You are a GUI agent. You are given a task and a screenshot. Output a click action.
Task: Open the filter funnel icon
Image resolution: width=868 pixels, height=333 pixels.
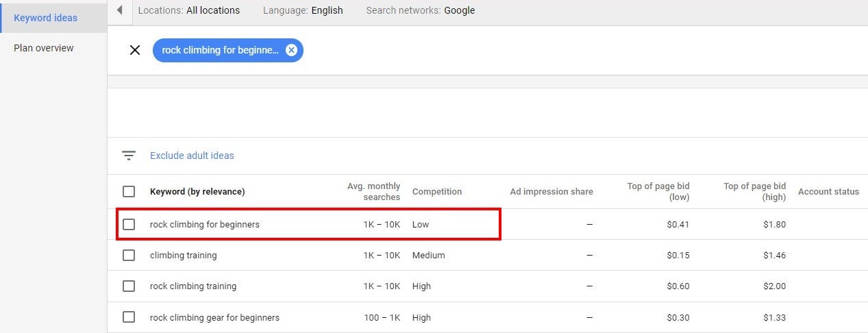129,156
